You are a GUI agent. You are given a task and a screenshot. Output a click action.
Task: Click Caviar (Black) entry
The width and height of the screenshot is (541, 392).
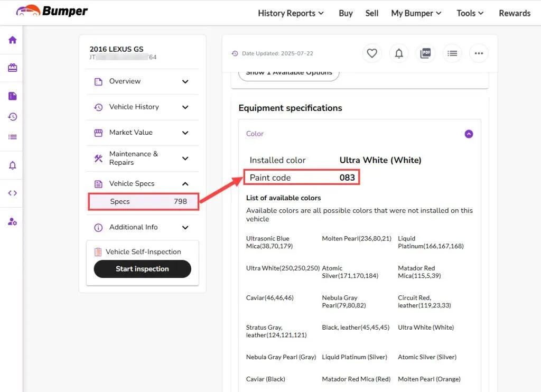point(266,379)
